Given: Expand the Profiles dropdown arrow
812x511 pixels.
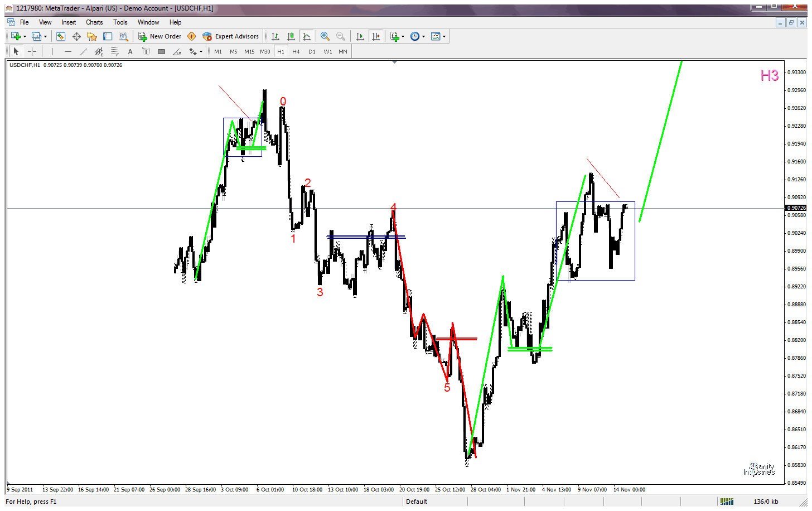Looking at the screenshot, I should [x=45, y=37].
